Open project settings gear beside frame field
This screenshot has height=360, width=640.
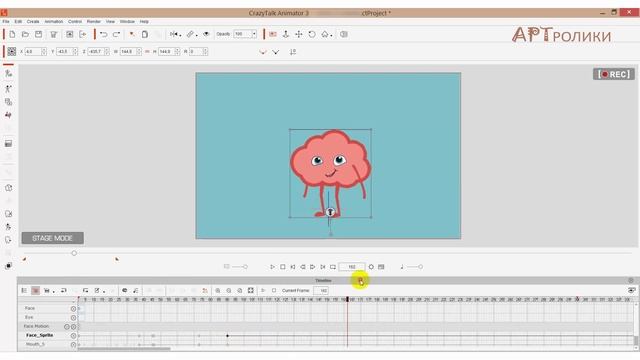[371, 267]
